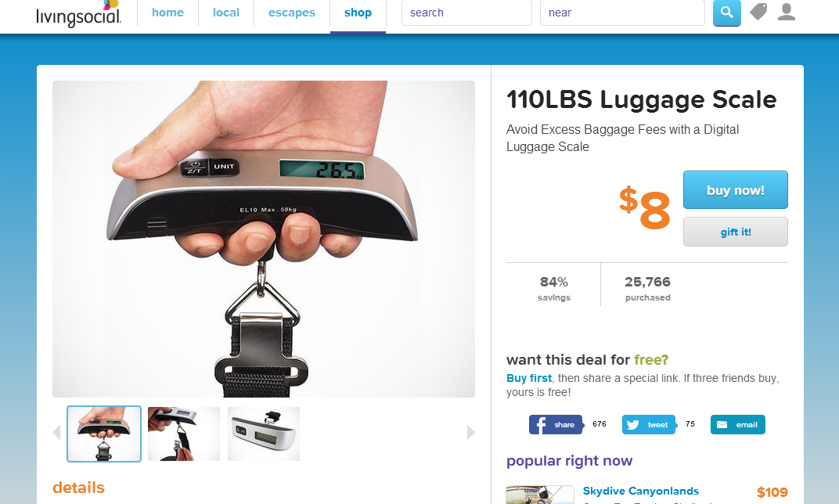Tweet this deal via Twitter button
Image resolution: width=839 pixels, height=504 pixels.
click(x=649, y=425)
